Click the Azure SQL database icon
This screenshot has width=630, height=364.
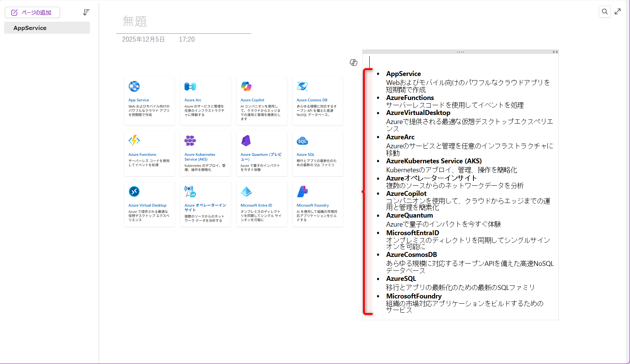coord(302,140)
